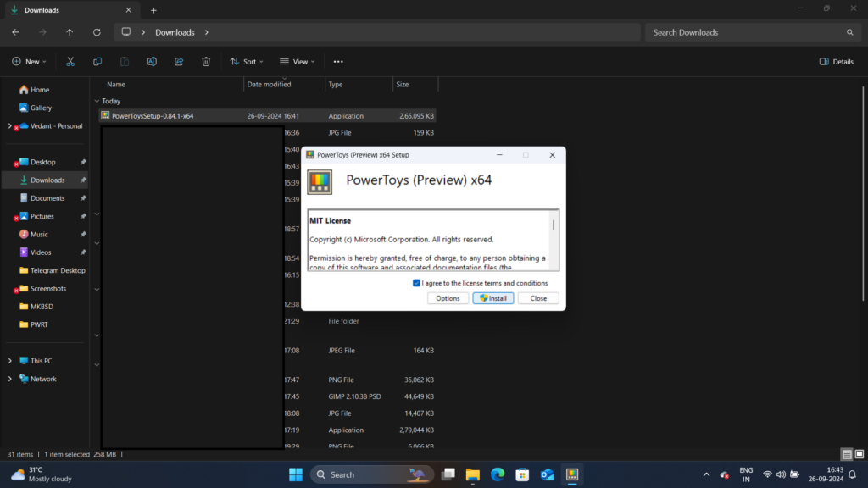868x488 pixels.
Task: Click Options in PowerToys setup
Action: 448,298
